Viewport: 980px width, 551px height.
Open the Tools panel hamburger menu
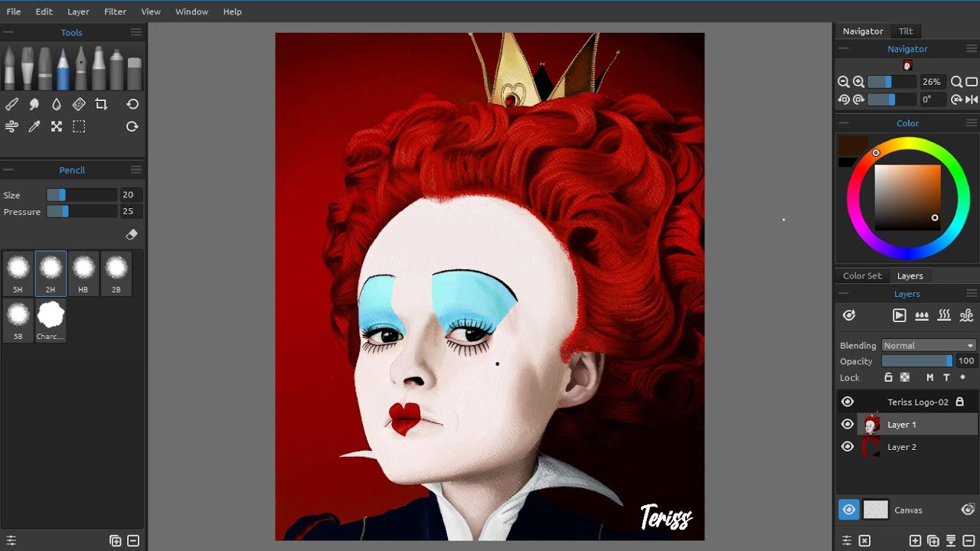point(136,32)
